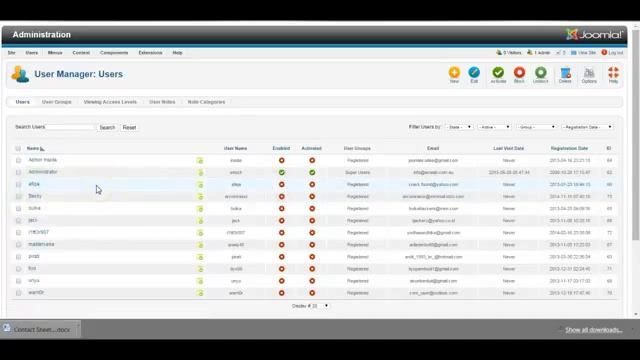Open the Display # page-size dropdown

pyautogui.click(x=320, y=306)
